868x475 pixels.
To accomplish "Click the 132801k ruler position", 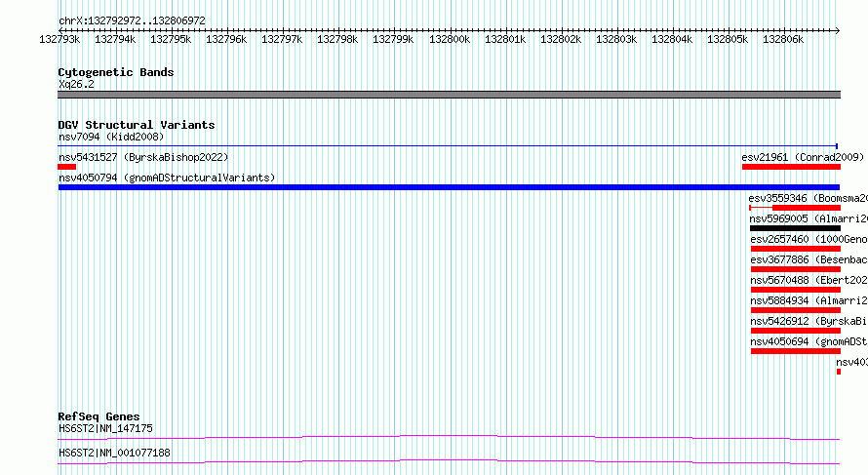I will point(505,39).
